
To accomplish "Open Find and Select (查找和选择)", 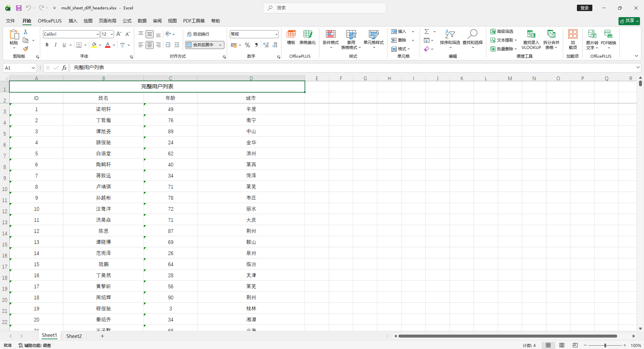I will tap(472, 38).
